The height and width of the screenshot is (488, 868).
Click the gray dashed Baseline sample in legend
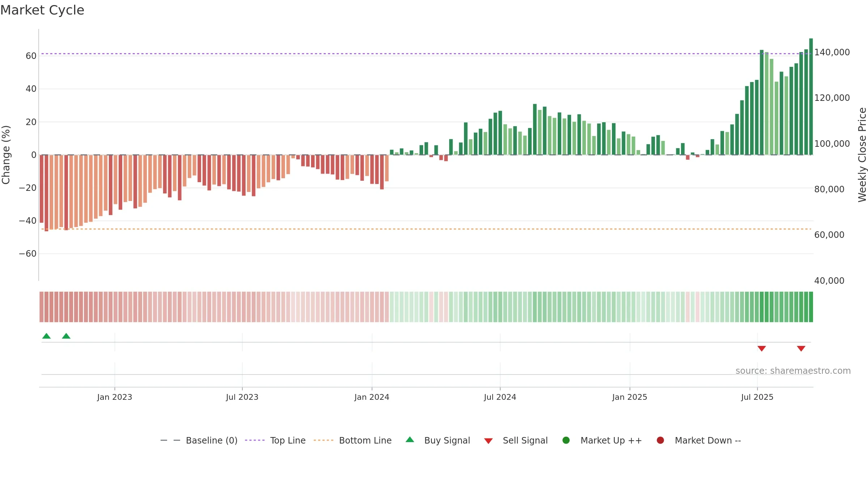[170, 440]
